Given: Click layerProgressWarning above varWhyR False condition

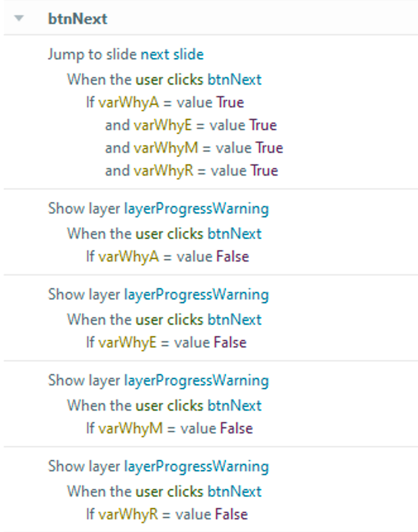Looking at the screenshot, I should 196,466.
